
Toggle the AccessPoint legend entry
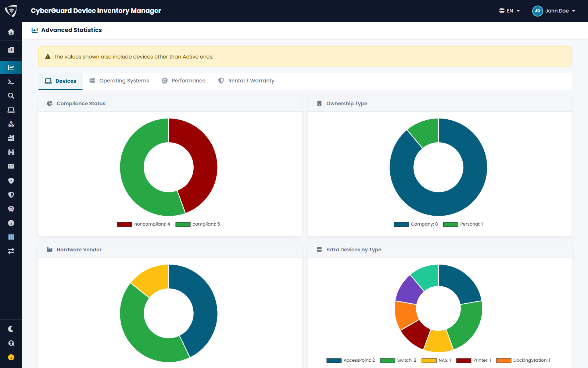coord(351,360)
